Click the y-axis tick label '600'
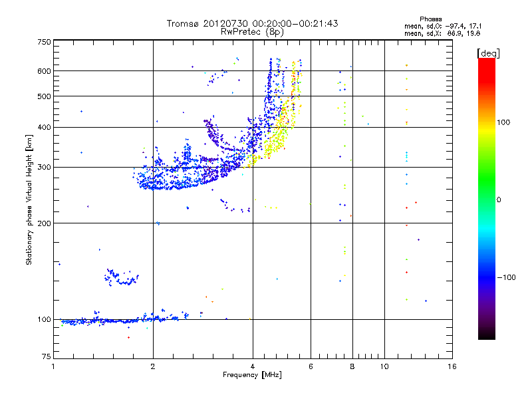 click(x=44, y=71)
